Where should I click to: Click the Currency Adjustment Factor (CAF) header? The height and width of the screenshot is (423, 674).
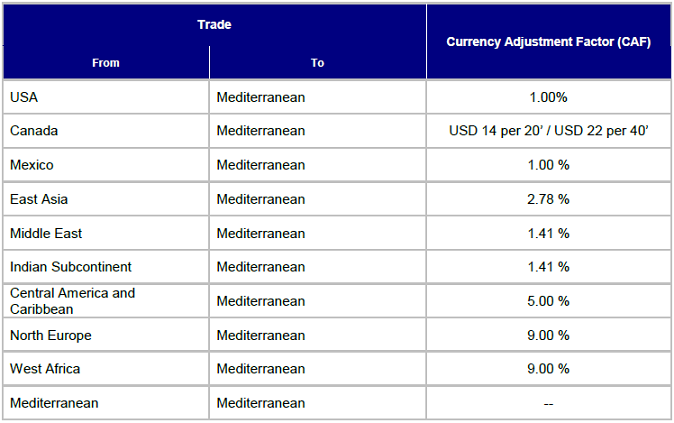(548, 42)
